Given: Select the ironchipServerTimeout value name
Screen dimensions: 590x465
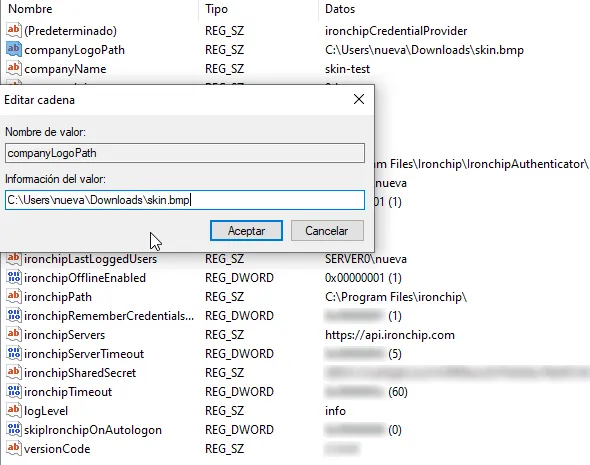Looking at the screenshot, I should (x=84, y=354).
